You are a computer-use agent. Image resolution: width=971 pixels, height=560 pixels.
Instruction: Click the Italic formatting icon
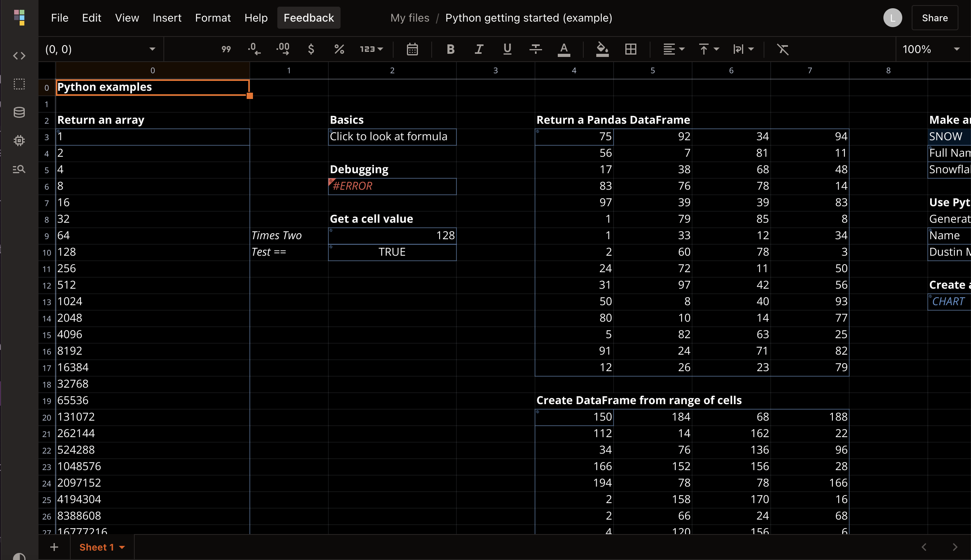pos(479,49)
